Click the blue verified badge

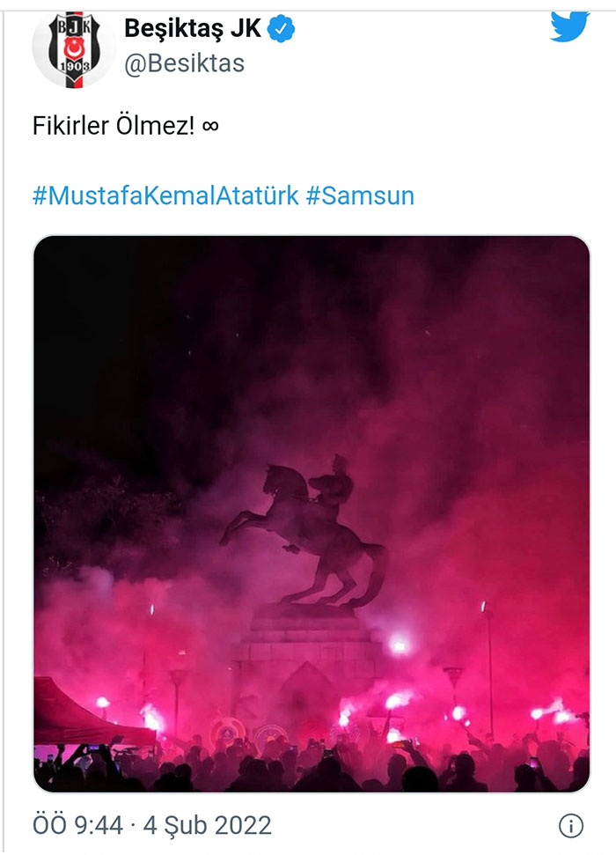pos(282,29)
